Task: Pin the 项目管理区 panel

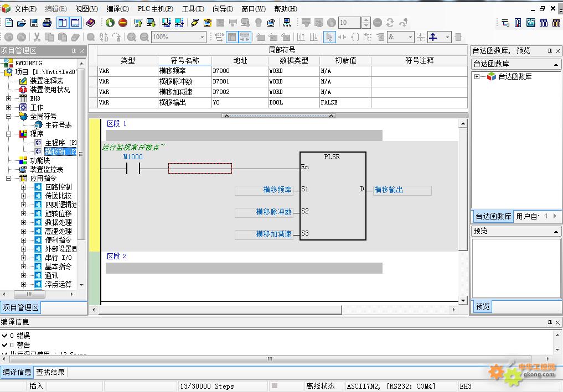Action: point(74,51)
